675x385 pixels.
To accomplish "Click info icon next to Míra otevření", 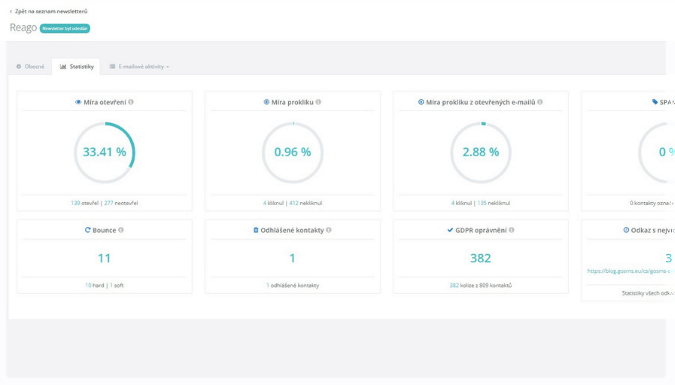I will (x=131, y=102).
